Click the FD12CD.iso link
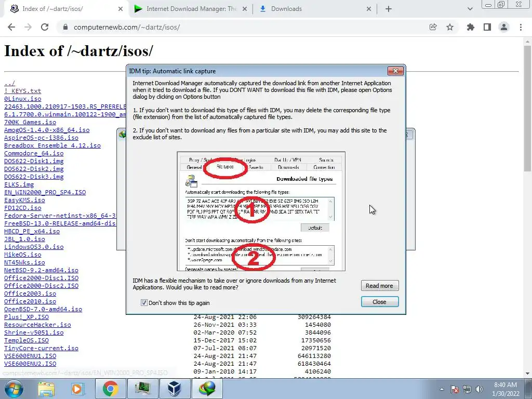The width and height of the screenshot is (532, 399). [x=23, y=208]
